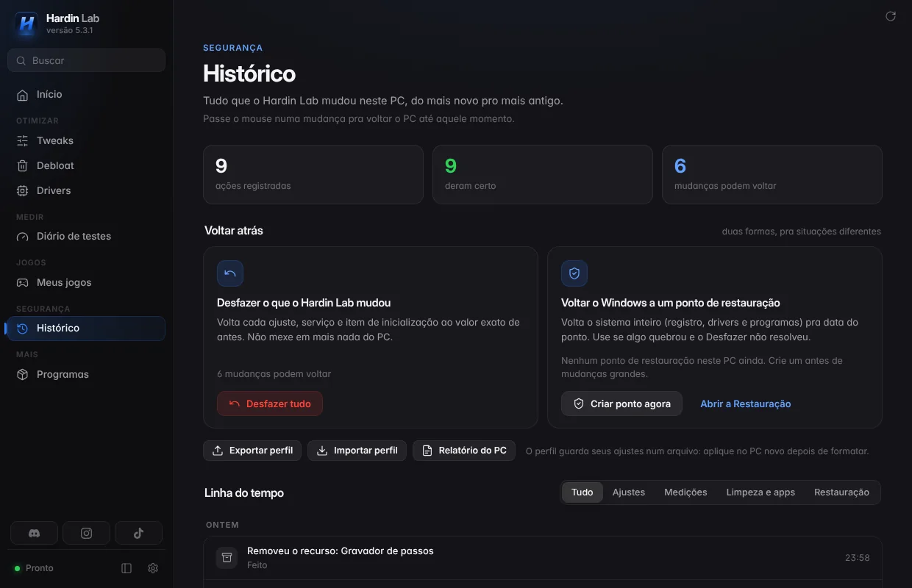The image size is (912, 588).
Task: Click the ONTEM date header
Action: click(223, 525)
